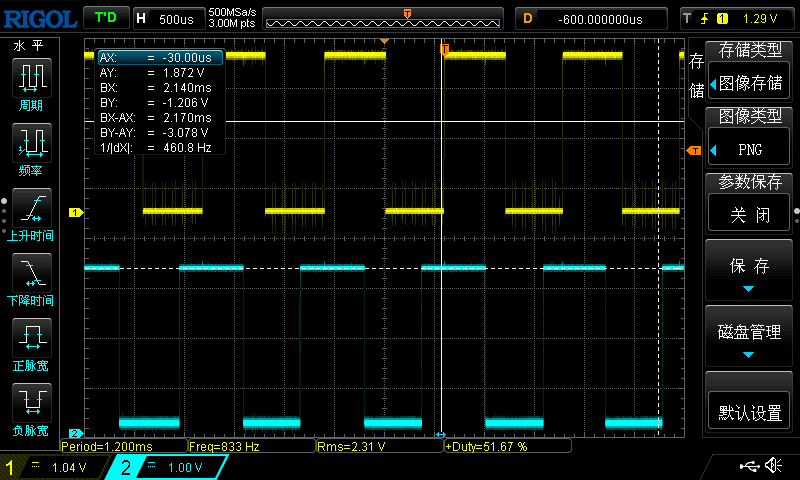Click the BX-AX 2.170ms delta value
The width and height of the screenshot is (800, 480).
pos(187,118)
